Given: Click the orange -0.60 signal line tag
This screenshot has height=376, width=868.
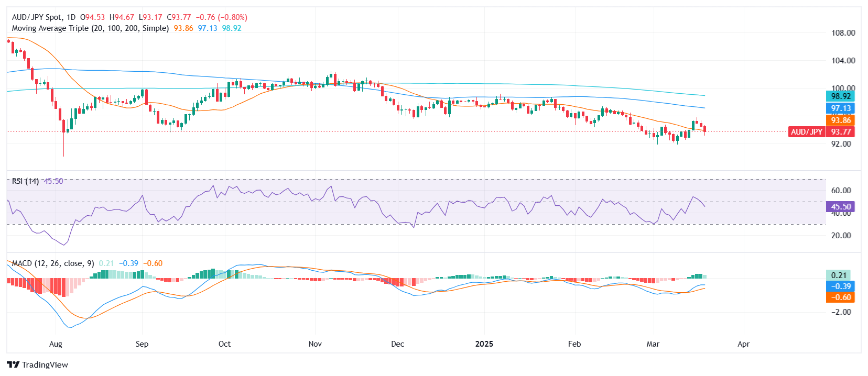Looking at the screenshot, I should (841, 297).
